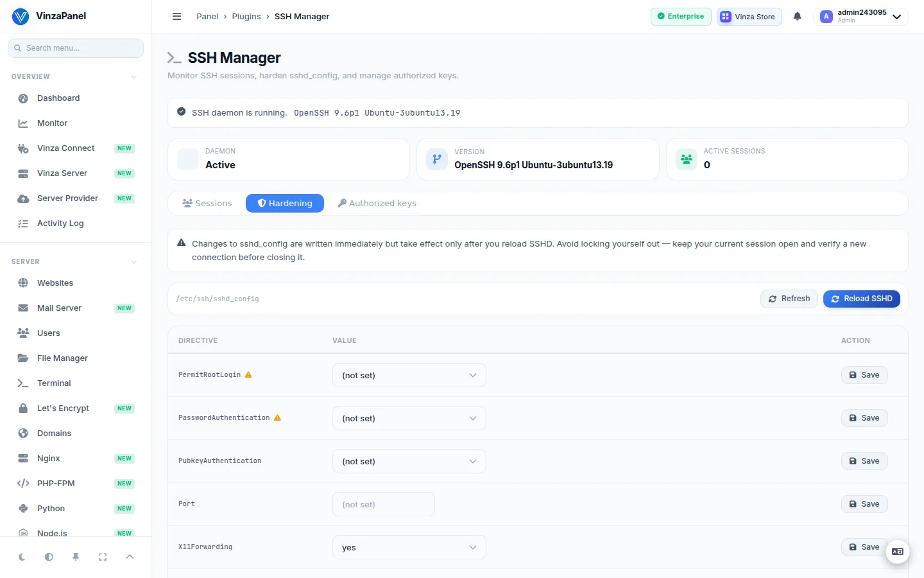Open Nginx in sidebar

(76, 459)
